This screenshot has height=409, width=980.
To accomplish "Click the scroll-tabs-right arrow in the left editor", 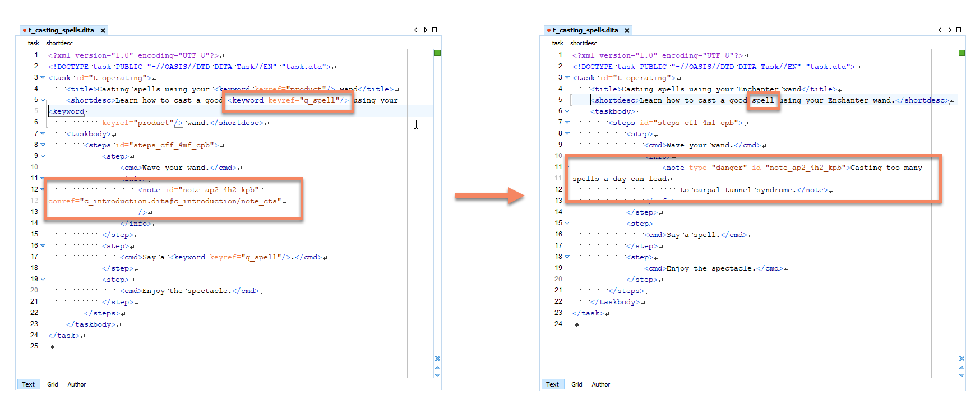I will [426, 30].
